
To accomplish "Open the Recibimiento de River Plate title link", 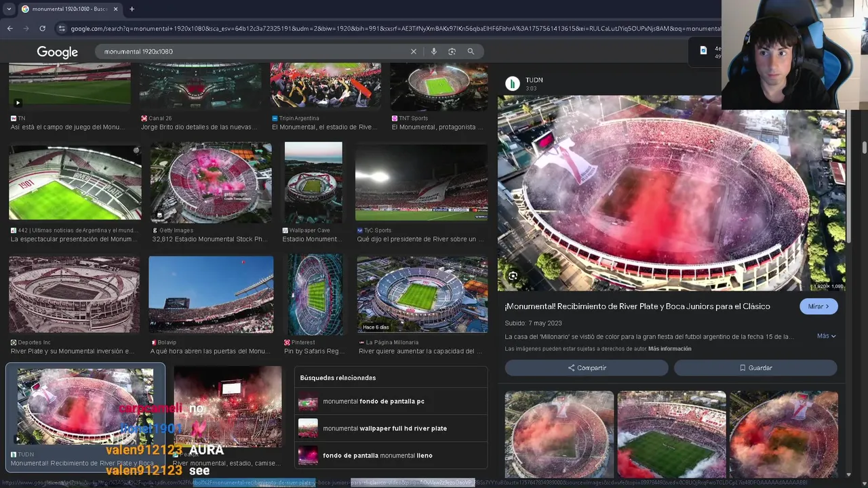I will [637, 306].
